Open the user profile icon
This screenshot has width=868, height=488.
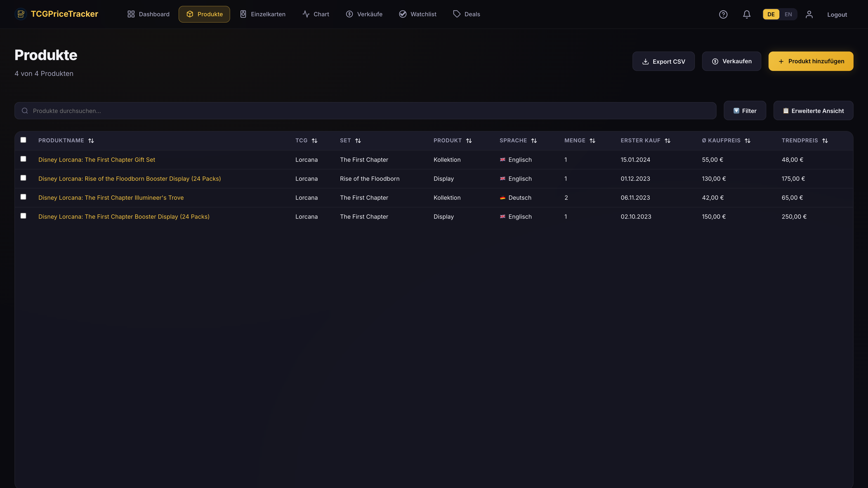[x=809, y=14]
